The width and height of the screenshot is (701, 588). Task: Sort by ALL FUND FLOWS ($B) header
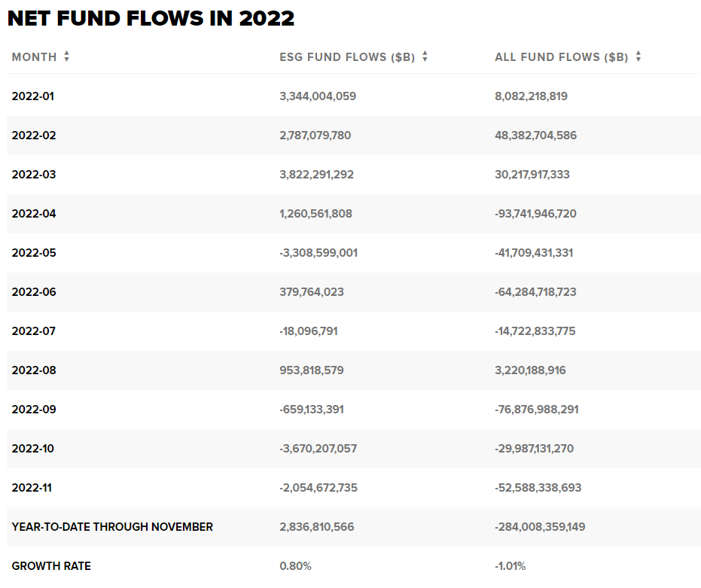562,57
